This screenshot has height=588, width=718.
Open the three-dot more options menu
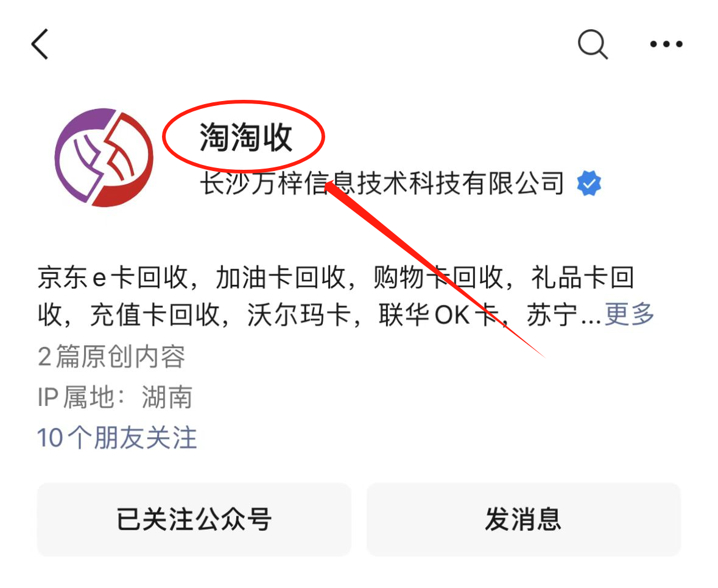pos(666,44)
